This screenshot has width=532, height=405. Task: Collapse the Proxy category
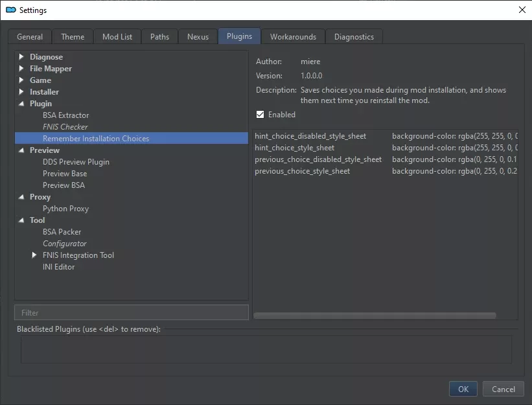click(21, 197)
